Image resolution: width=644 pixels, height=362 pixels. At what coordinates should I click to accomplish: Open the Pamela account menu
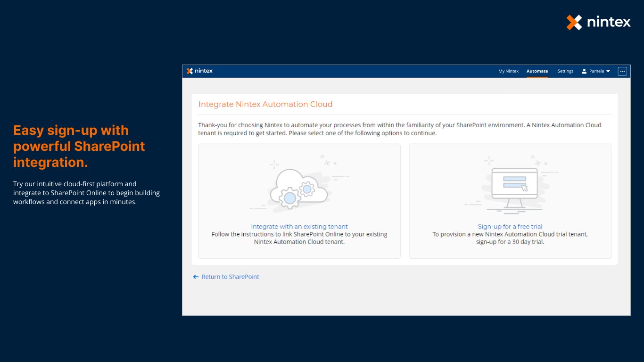coord(596,71)
